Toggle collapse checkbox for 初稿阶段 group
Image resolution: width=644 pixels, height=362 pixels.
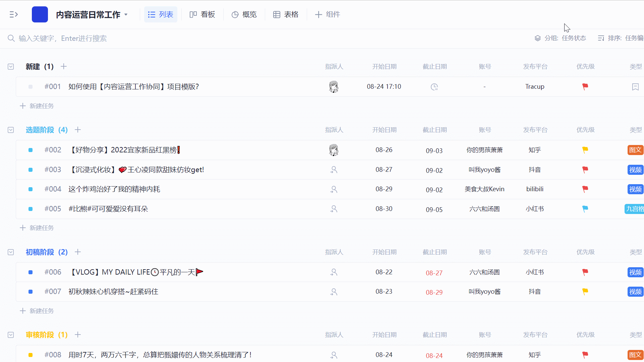tap(11, 252)
